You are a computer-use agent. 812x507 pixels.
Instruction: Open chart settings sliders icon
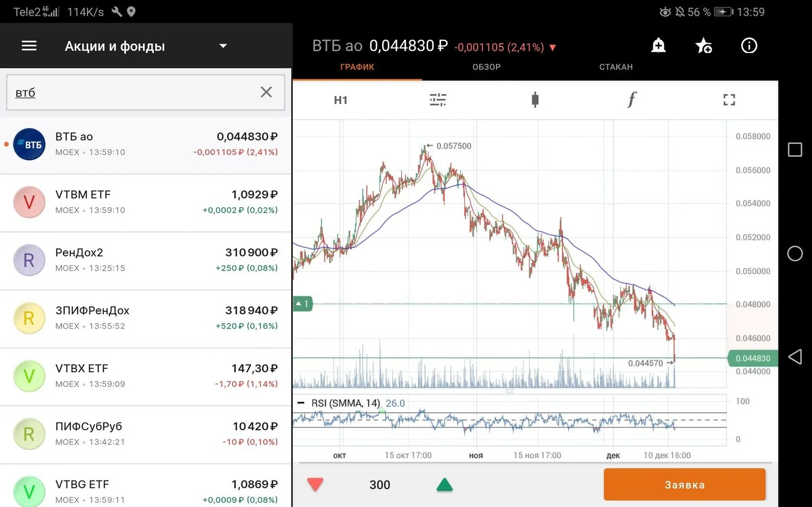coord(438,100)
